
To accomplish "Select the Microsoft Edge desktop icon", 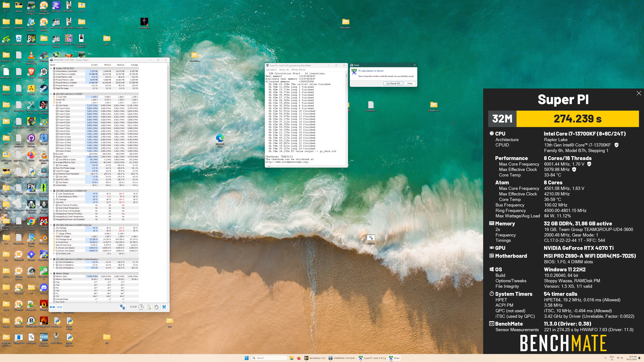I will [x=220, y=141].
